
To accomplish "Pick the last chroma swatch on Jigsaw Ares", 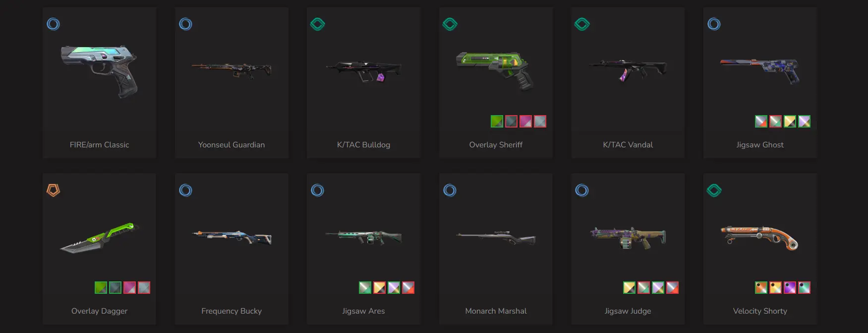I will [x=408, y=287].
